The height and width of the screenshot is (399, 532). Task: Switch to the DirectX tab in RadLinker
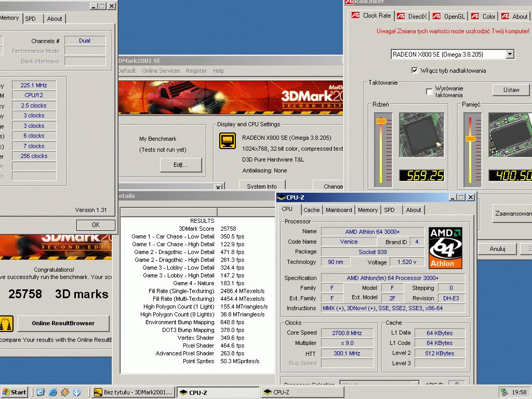click(412, 16)
